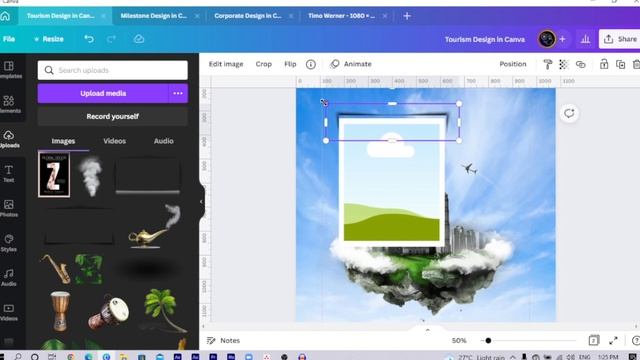Switch to Milestone Design in Canva tab

(x=153, y=16)
